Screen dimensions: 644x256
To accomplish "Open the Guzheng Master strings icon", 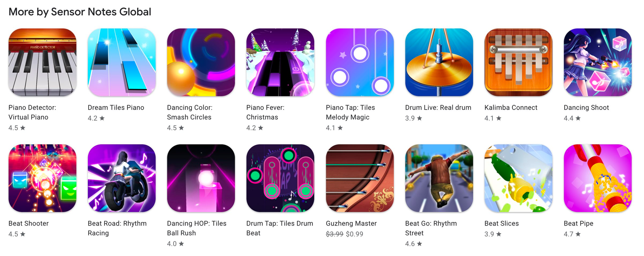I will (x=360, y=178).
